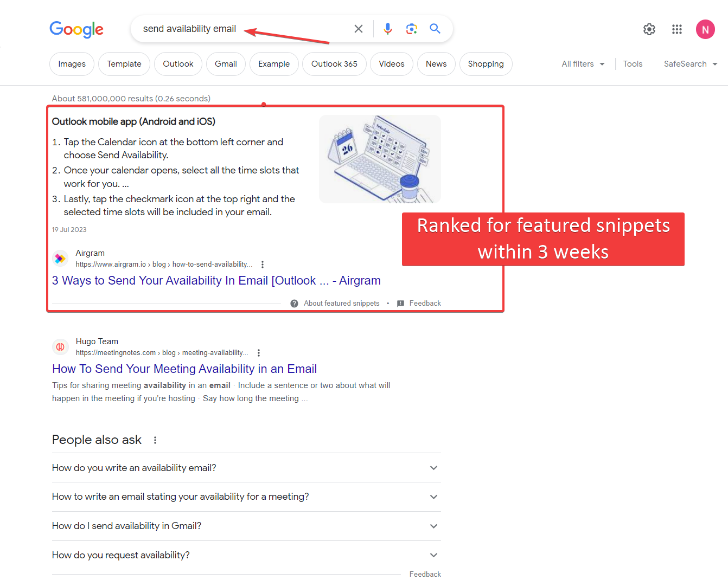Click Feedback link under featured snippet
This screenshot has width=728, height=580.
[425, 304]
